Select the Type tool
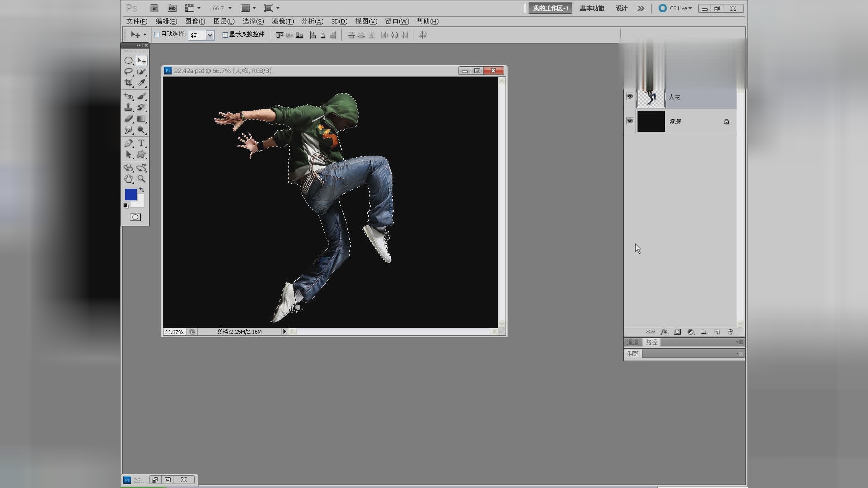Viewport: 868px width, 488px height. click(x=141, y=143)
